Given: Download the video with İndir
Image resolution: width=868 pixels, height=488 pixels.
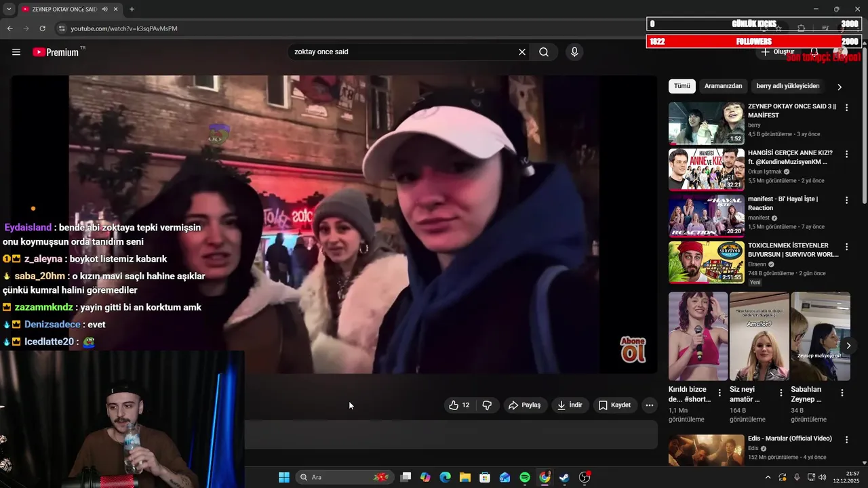Looking at the screenshot, I should coord(570,405).
